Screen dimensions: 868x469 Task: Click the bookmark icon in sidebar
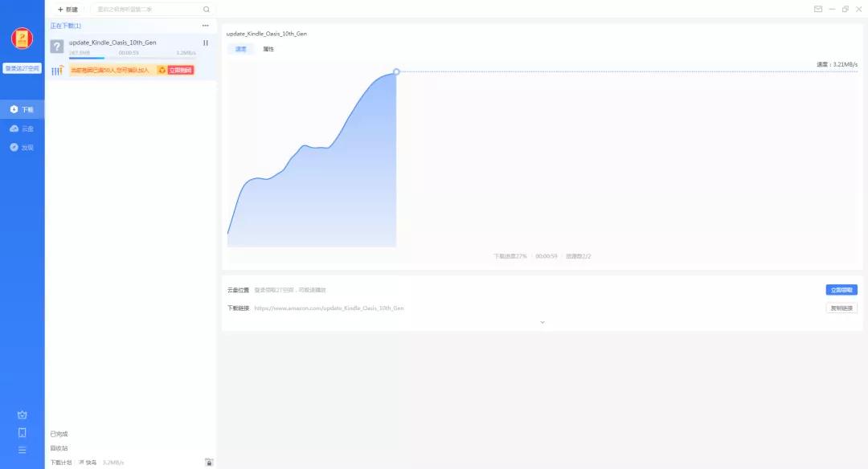point(23,433)
